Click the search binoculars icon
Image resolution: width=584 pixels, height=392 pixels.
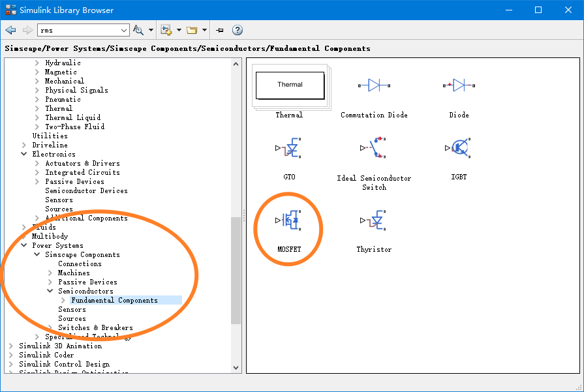pos(138,30)
